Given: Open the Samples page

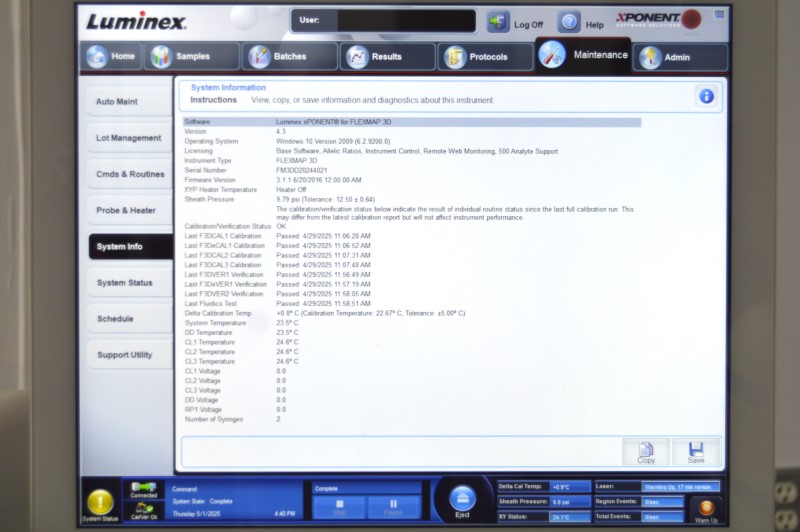Looking at the screenshot, I should click(x=192, y=56).
